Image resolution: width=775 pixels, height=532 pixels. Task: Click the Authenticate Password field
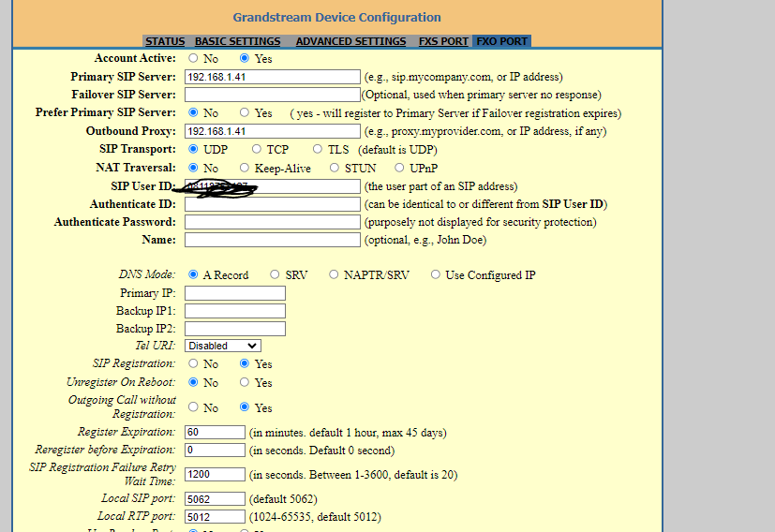coord(273,222)
